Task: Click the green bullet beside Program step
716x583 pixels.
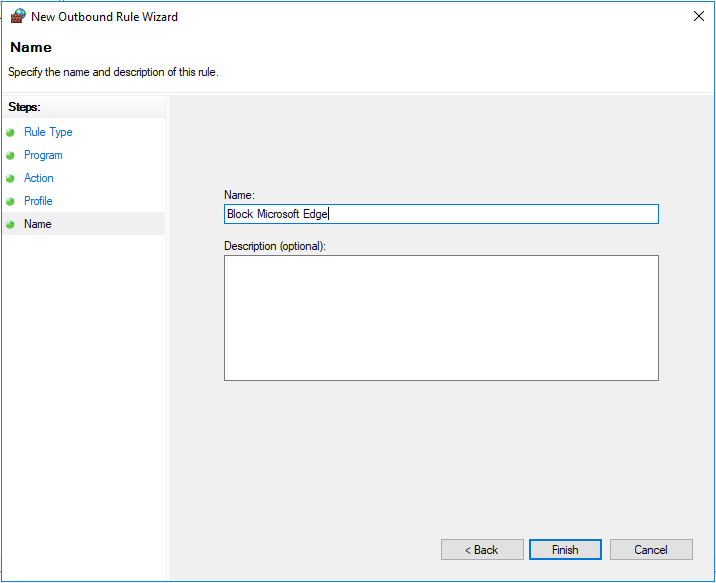Action: (11, 155)
